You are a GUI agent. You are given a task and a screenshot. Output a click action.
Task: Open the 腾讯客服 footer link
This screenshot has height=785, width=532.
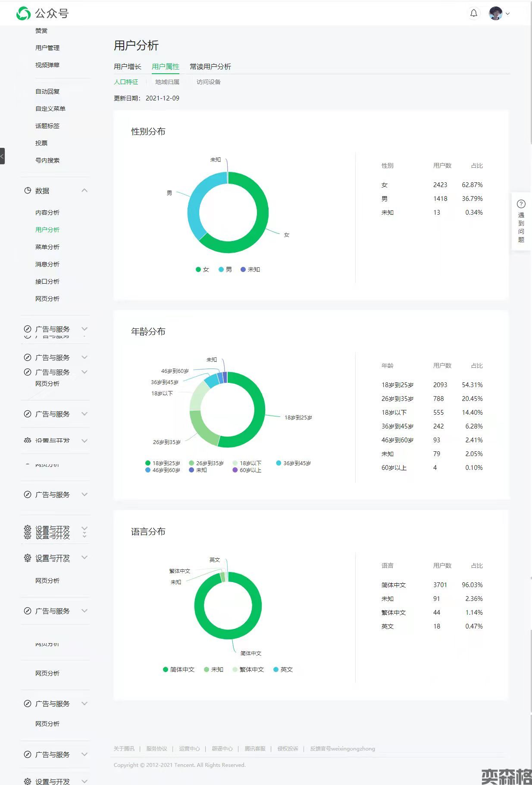pos(255,748)
